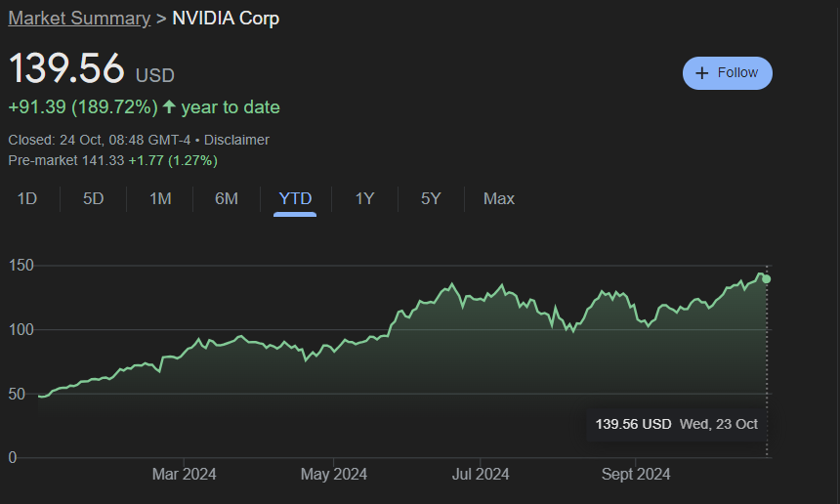Click the large 139.56 price value
The width and height of the screenshot is (840, 504).
pyautogui.click(x=66, y=68)
